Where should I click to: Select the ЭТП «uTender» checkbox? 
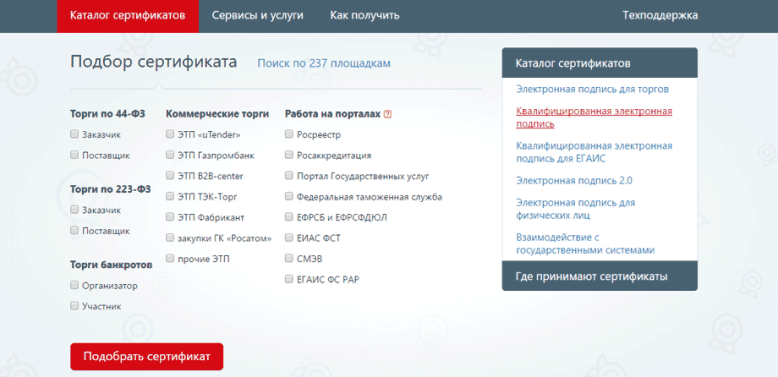[x=170, y=134]
